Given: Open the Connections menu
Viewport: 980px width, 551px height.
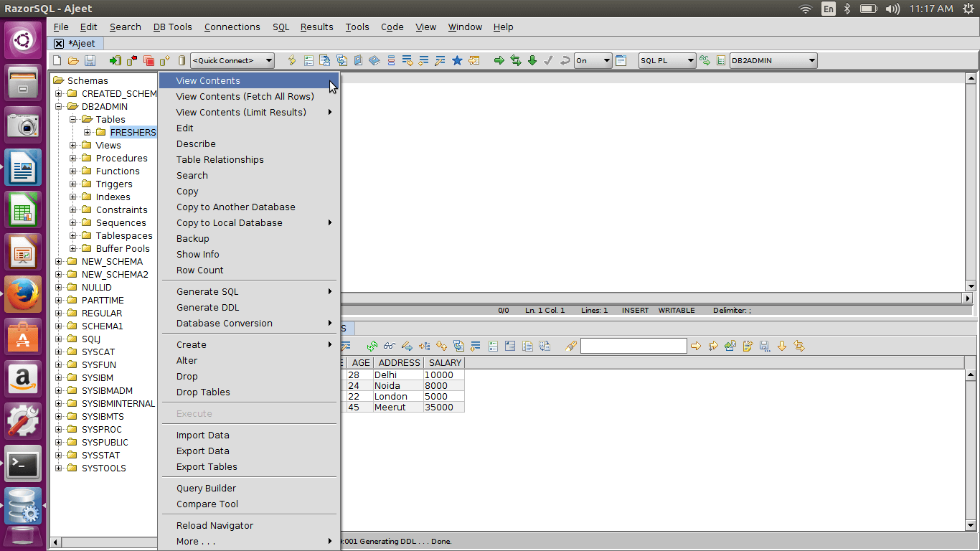Looking at the screenshot, I should click(x=232, y=27).
